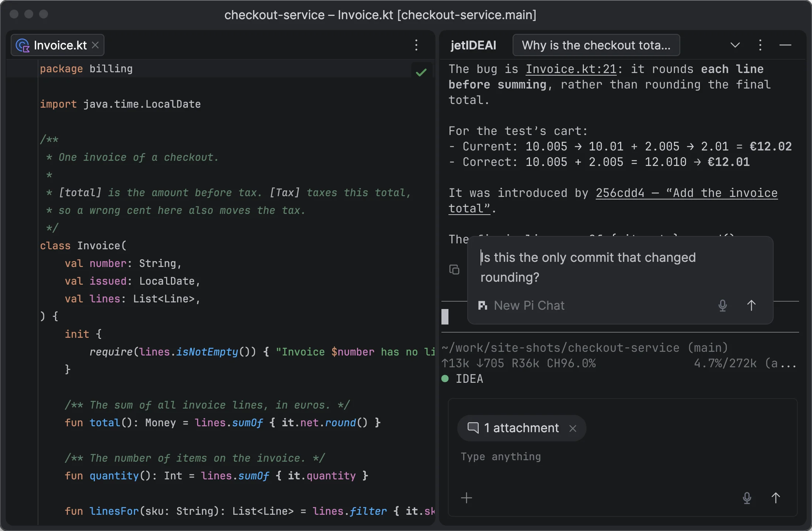Click the checkout-service path text
This screenshot has width=812, height=531.
click(x=585, y=348)
